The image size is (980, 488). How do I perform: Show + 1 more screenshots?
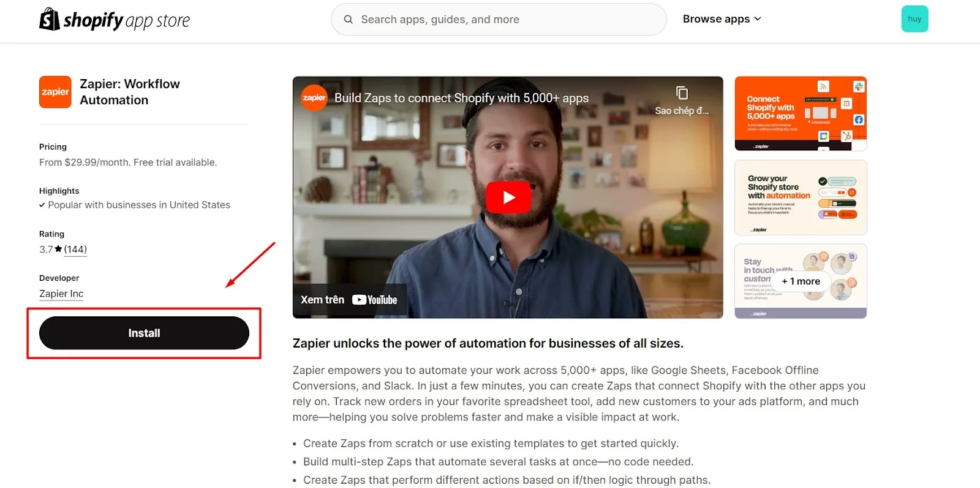(801, 281)
